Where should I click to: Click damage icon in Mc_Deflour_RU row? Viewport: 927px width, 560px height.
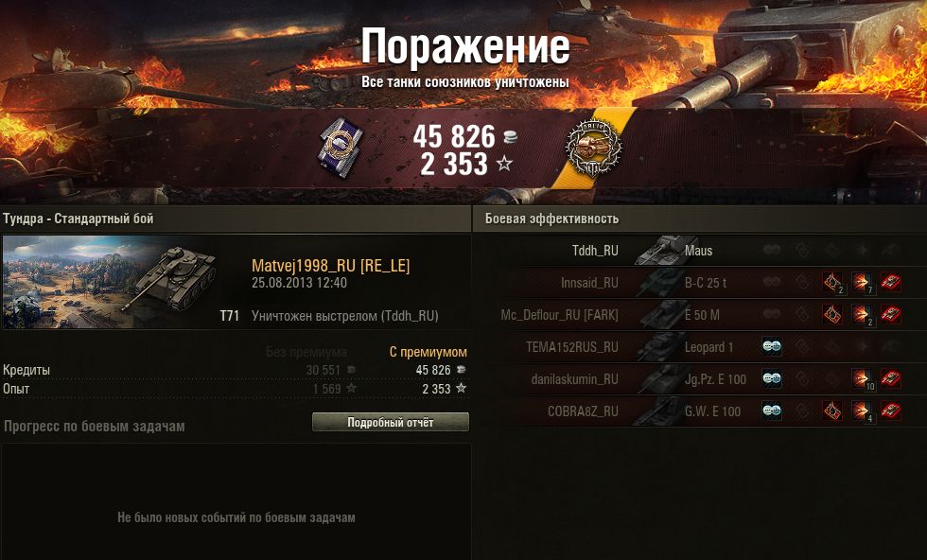coord(862,315)
